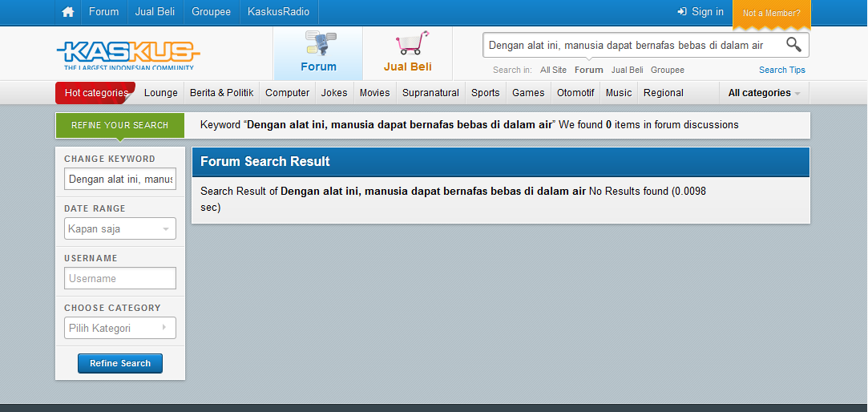Click the search magnifier icon
The height and width of the screenshot is (412, 868).
(793, 45)
